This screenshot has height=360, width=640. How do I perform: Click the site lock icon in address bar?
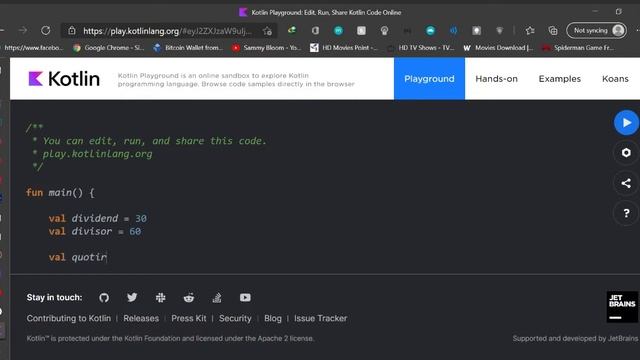tap(72, 31)
